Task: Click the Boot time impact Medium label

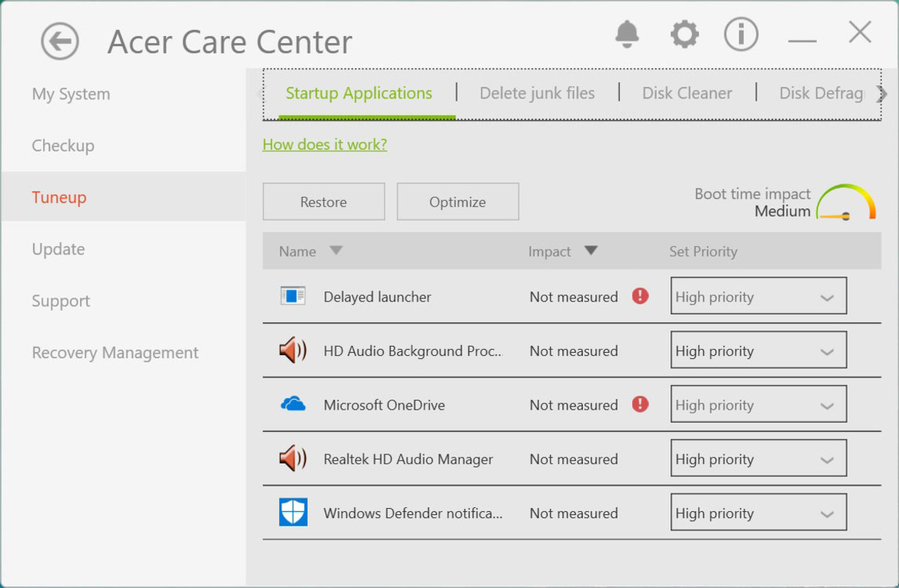Action: pos(782,211)
